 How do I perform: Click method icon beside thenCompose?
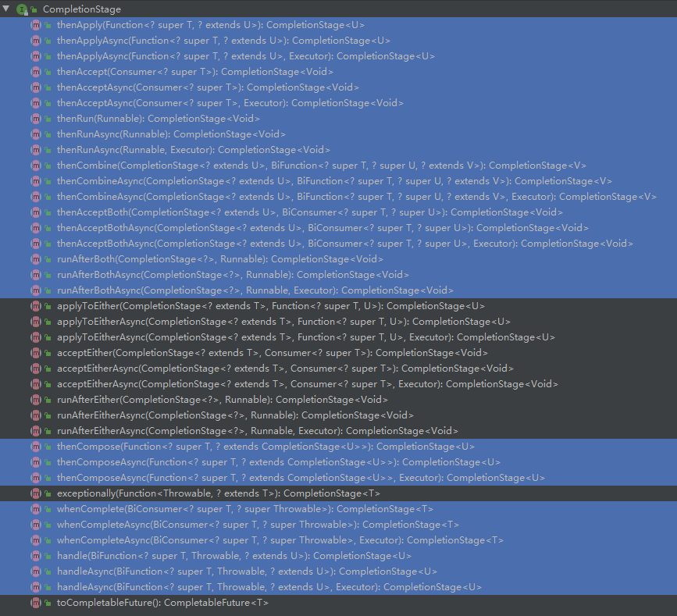(x=36, y=447)
